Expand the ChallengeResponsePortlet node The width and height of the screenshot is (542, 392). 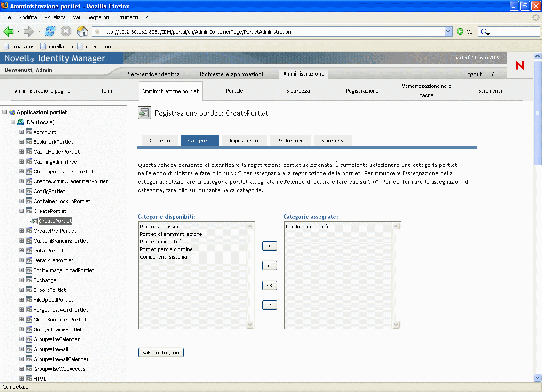point(22,171)
